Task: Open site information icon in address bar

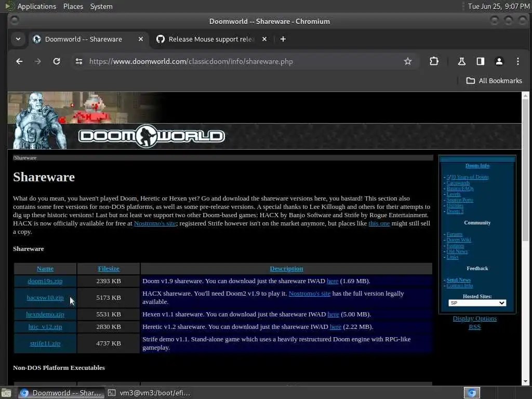Action: [x=79, y=61]
